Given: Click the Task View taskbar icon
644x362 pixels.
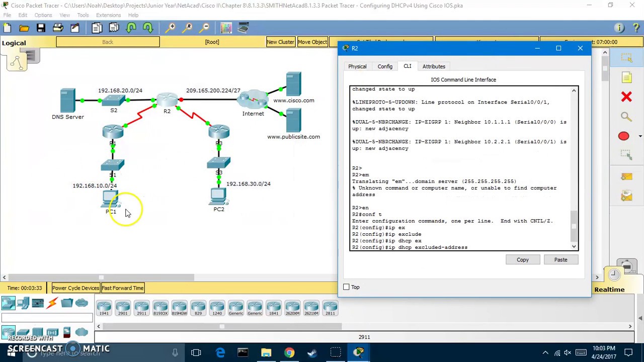Looking at the screenshot, I should (x=196, y=353).
